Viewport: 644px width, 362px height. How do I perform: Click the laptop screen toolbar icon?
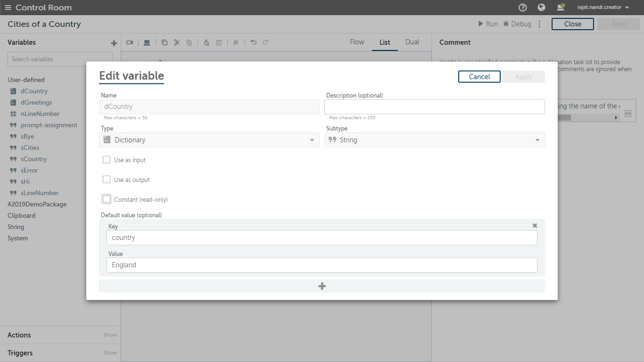pos(147,42)
